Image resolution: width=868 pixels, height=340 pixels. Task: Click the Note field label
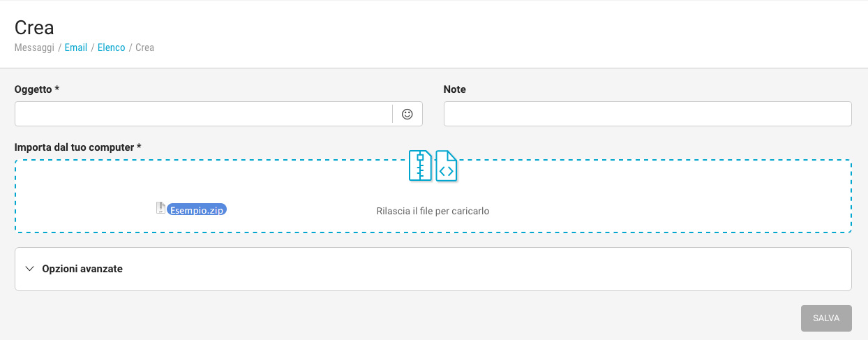(454, 89)
